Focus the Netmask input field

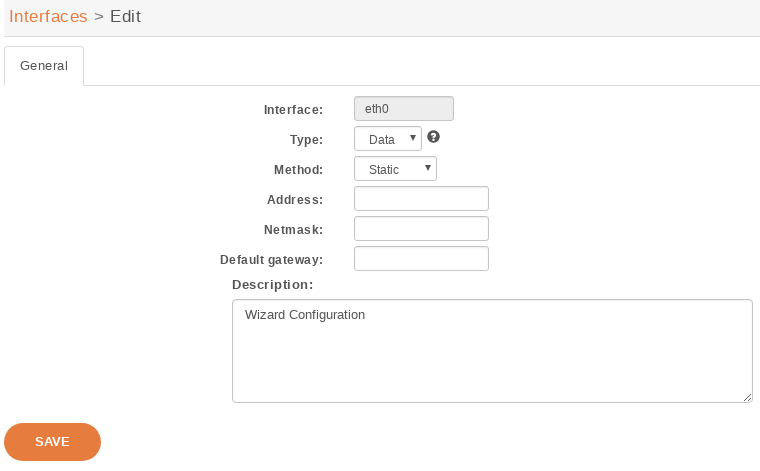click(421, 229)
